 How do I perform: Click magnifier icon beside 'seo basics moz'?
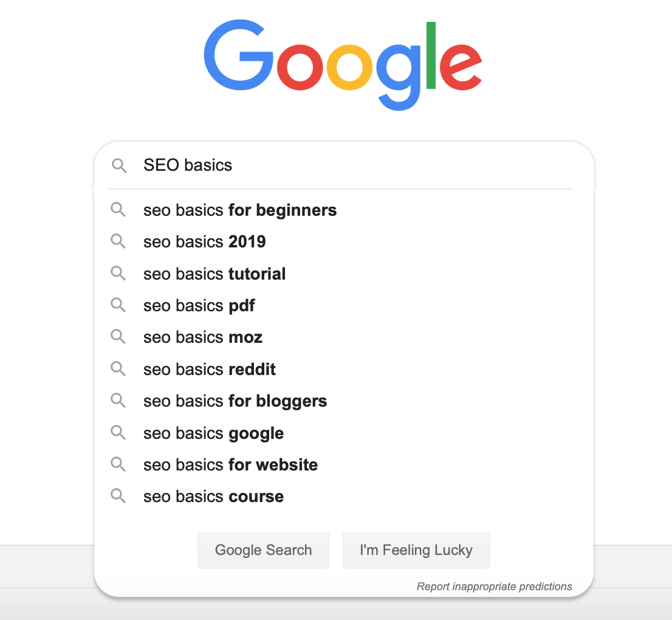pyautogui.click(x=118, y=337)
